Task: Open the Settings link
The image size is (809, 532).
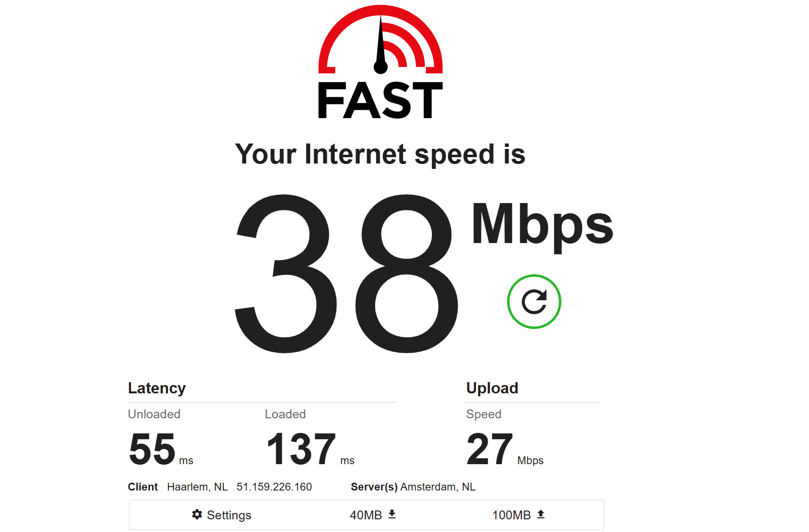Action: click(x=222, y=515)
